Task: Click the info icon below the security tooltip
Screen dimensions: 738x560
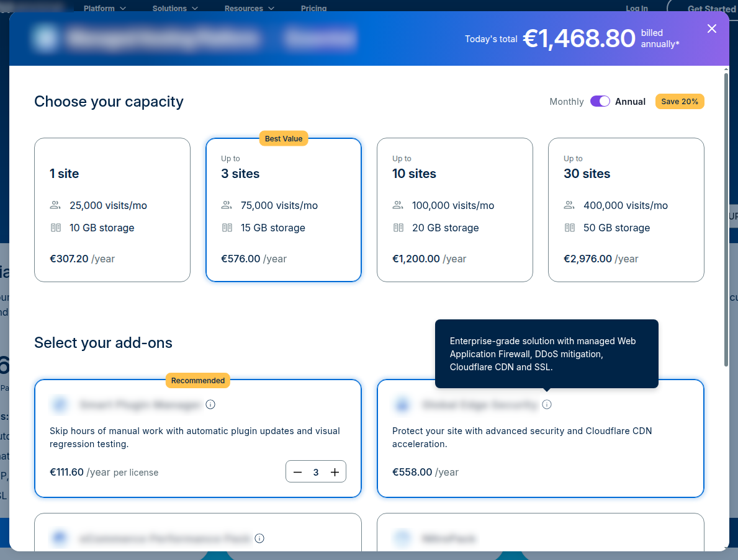Action: coord(546,404)
